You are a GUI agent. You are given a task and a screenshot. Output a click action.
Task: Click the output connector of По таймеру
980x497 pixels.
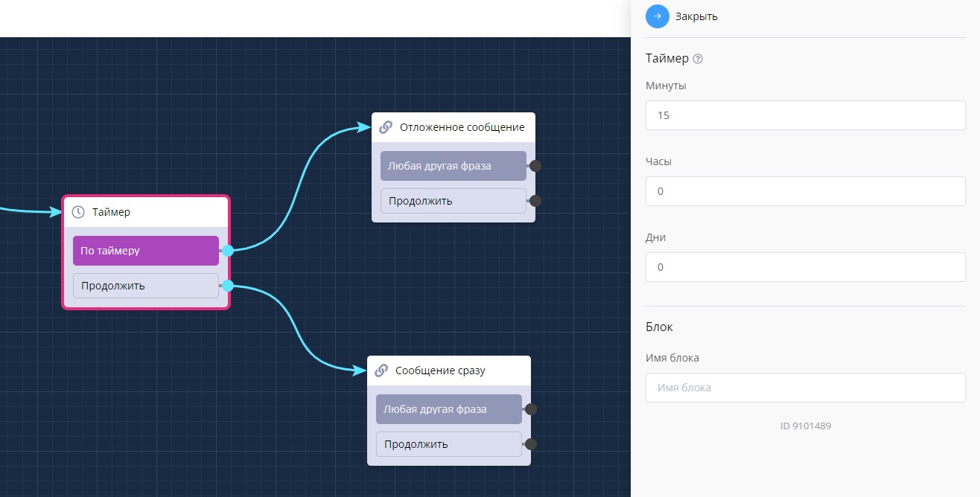point(228,251)
